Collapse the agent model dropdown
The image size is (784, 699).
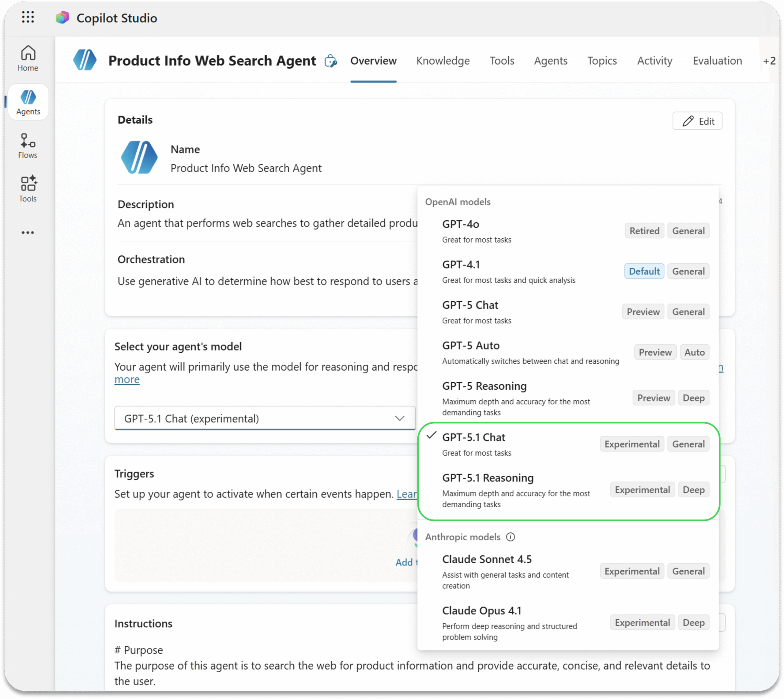coord(400,418)
